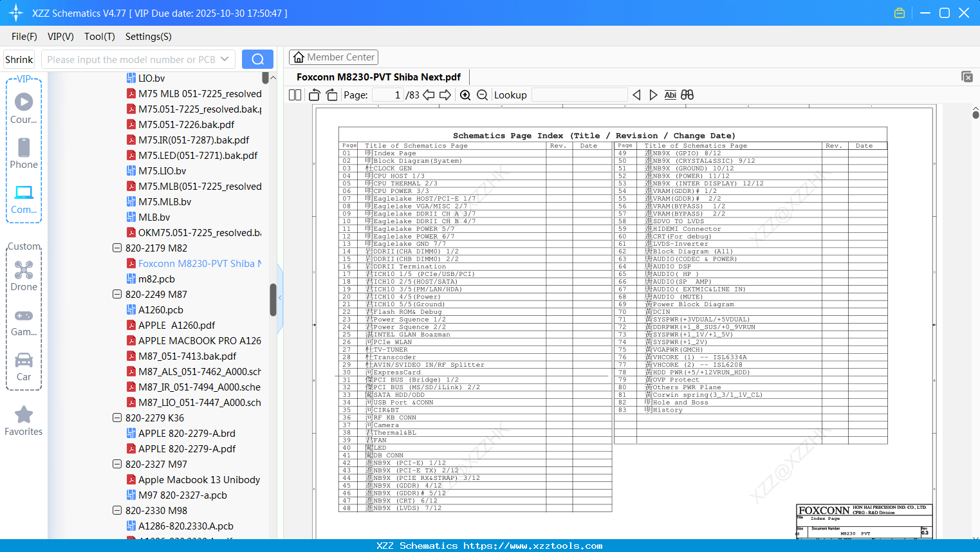Rotate the page counterclockwise
The image size is (980, 552).
313,94
